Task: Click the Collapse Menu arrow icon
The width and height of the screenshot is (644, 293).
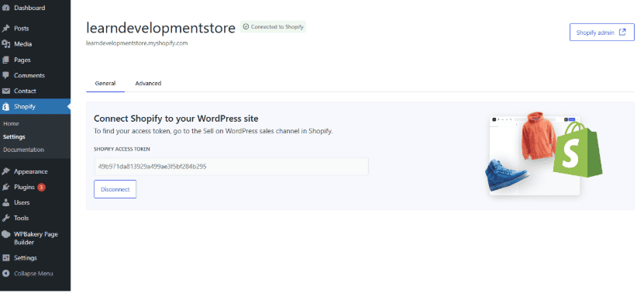Action: coord(5,274)
